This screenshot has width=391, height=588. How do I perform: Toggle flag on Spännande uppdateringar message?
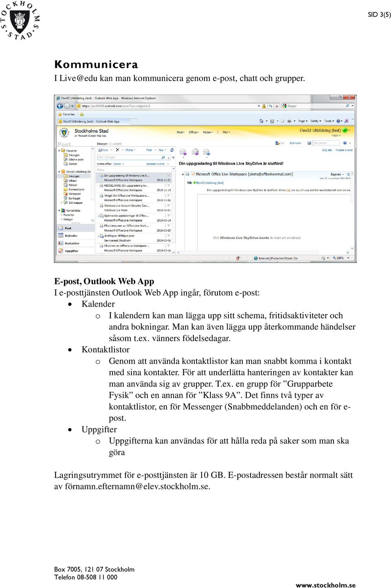[x=169, y=216]
